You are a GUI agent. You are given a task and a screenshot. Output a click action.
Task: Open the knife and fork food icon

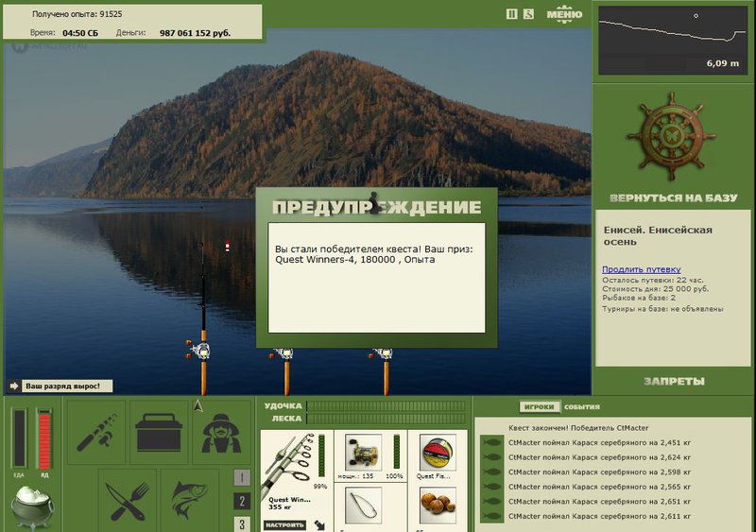point(127,495)
